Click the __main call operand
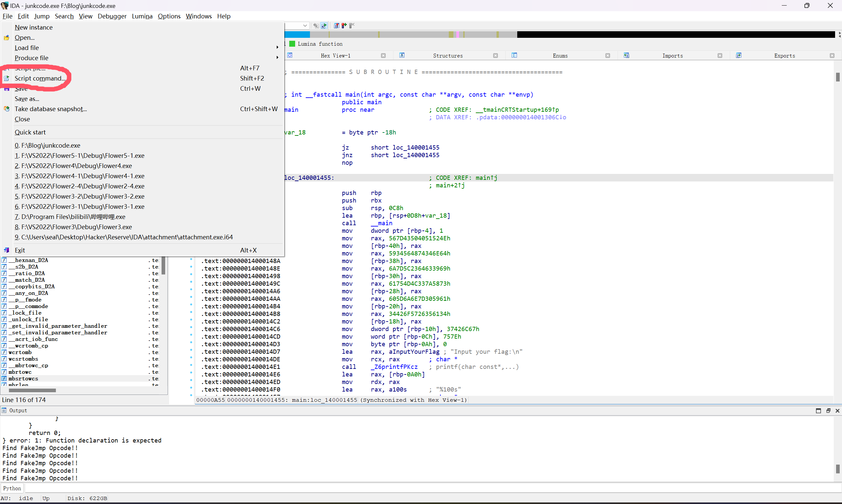842x504 pixels. (382, 223)
